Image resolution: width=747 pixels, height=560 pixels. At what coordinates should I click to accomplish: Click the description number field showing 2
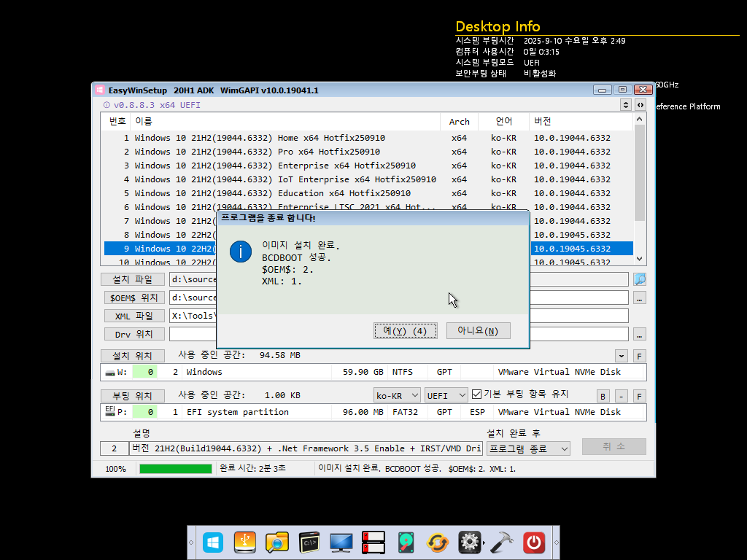coord(114,448)
